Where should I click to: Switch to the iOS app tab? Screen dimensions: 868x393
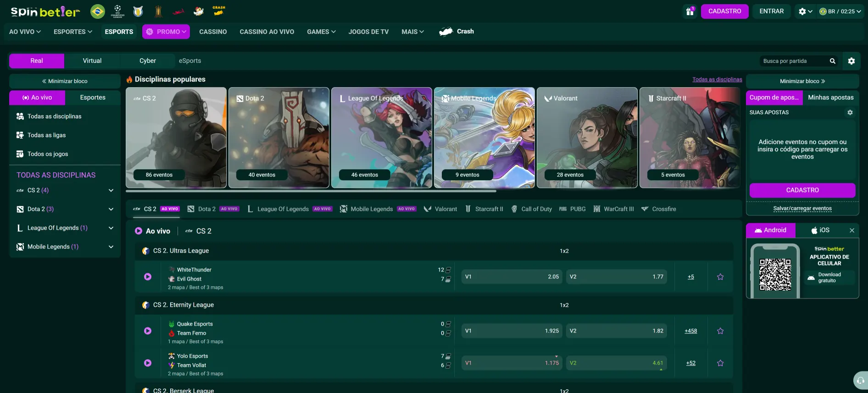[x=821, y=230]
